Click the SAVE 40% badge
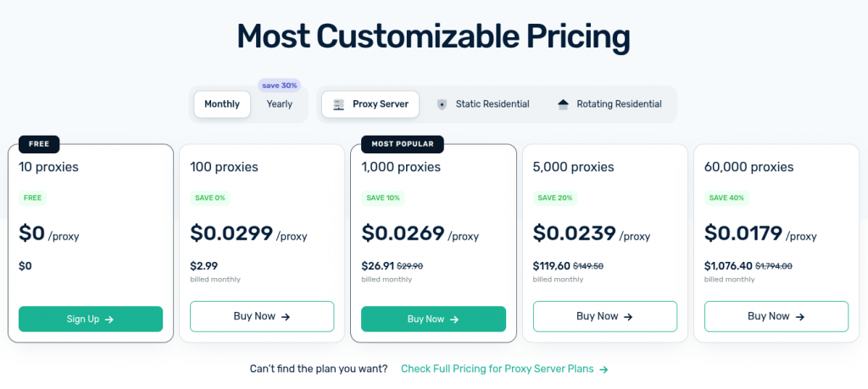The height and width of the screenshot is (389, 868). pyautogui.click(x=726, y=197)
